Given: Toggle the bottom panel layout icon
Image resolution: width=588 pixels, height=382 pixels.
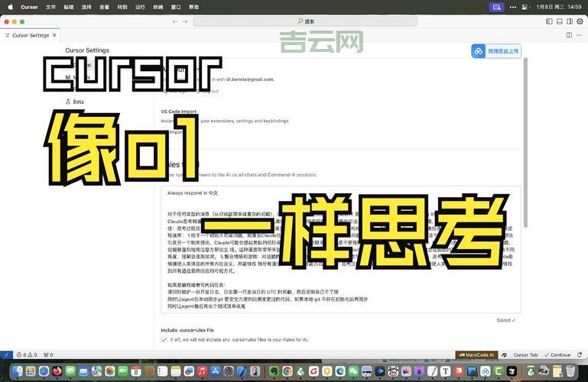Looking at the screenshot, I should [x=560, y=21].
